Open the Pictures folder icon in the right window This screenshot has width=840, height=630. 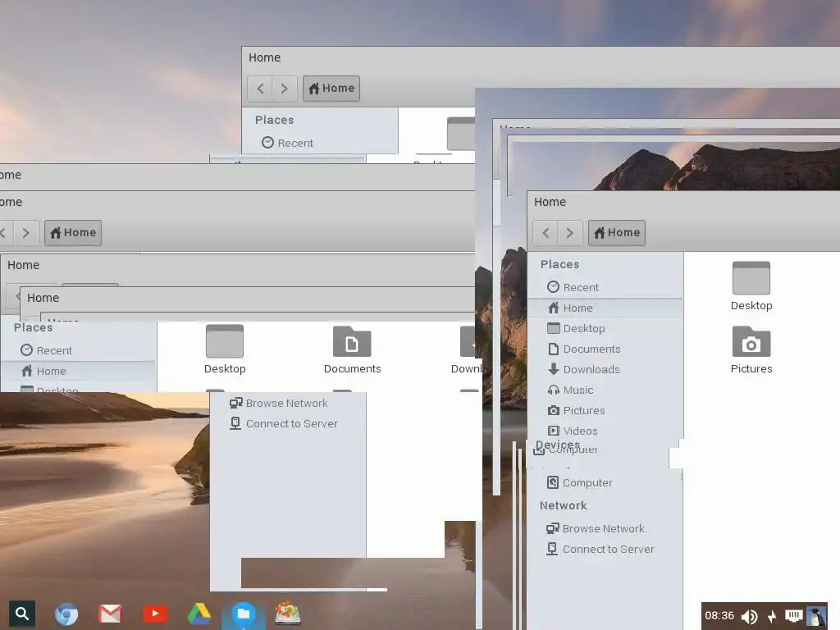point(751,349)
